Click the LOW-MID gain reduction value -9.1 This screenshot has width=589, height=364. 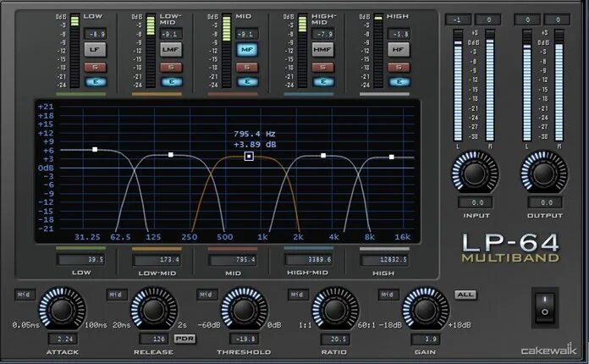pos(171,34)
